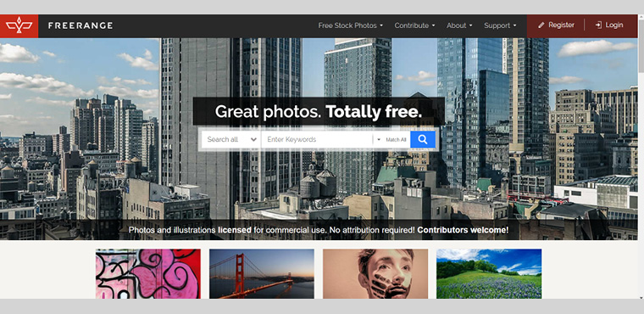Open the Golden Gate Bridge thumbnail
Screen dimensions: 644x314
(262, 273)
